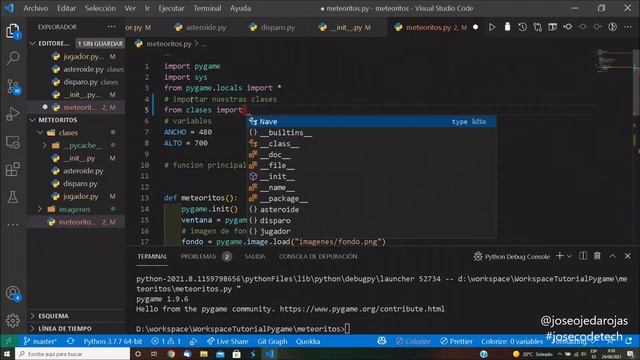
Task: Open the remote window indicator
Action: (8, 341)
